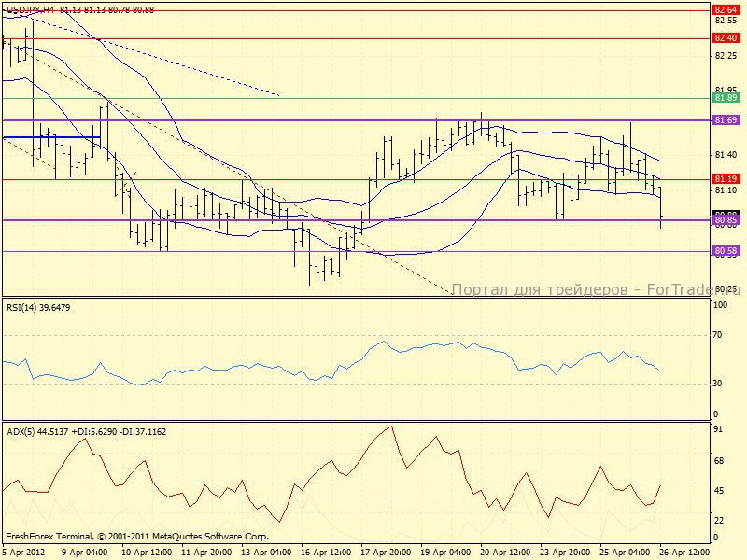The image size is (747, 560).
Task: Select the blue dotted descending trendline
Action: pyautogui.click(x=187, y=66)
